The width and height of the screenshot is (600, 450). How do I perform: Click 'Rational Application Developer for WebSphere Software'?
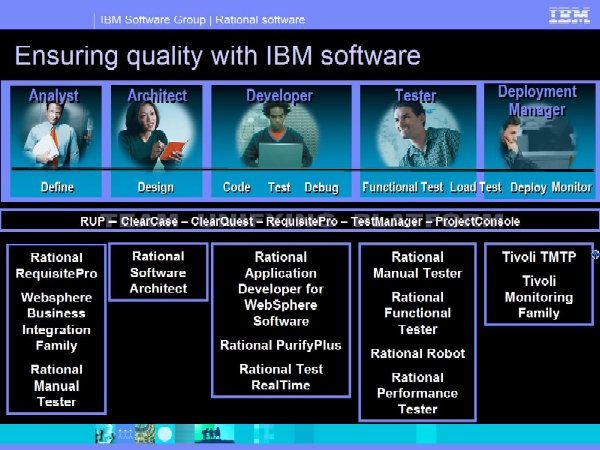coord(281,289)
